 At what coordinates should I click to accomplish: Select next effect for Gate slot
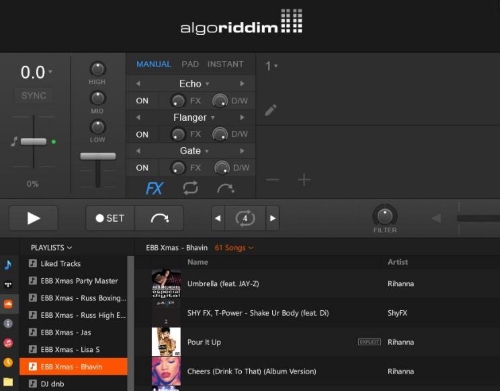[x=242, y=151]
